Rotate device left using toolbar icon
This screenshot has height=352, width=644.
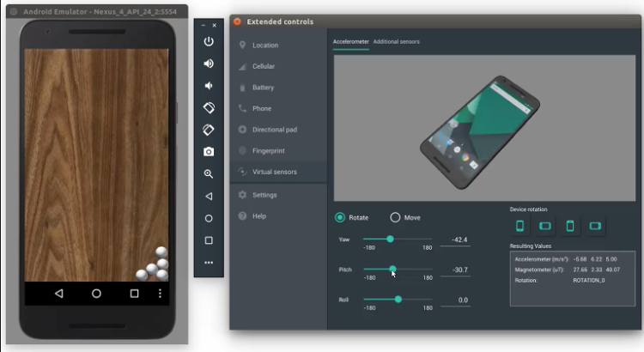point(209,107)
